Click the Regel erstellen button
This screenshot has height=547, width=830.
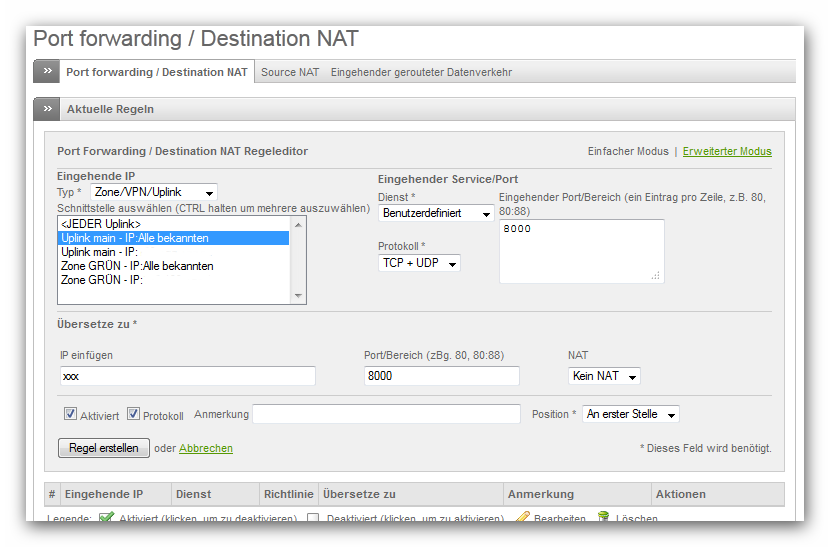(x=104, y=448)
